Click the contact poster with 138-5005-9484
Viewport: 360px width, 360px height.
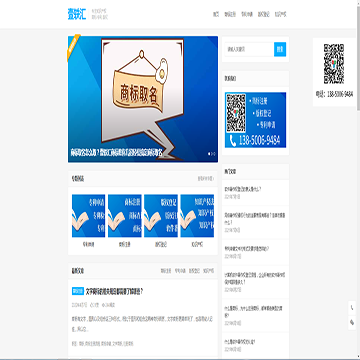255,120
